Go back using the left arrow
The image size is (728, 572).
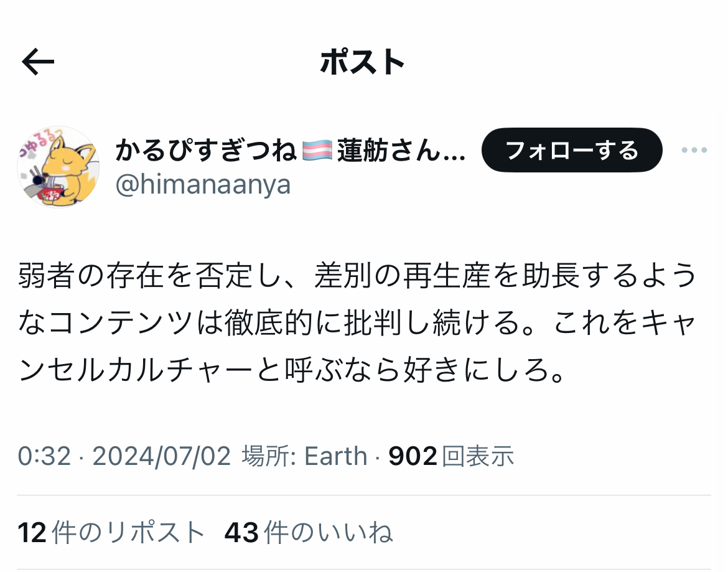pos(38,62)
